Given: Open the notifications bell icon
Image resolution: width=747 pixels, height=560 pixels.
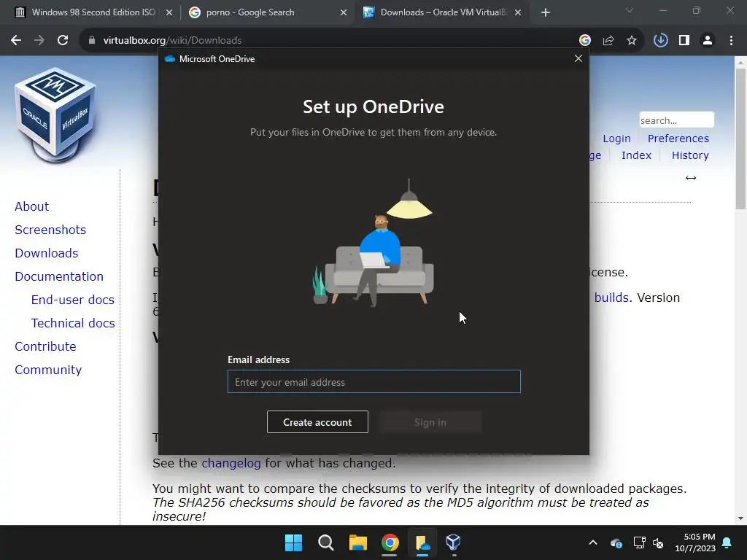Looking at the screenshot, I should pos(727,542).
